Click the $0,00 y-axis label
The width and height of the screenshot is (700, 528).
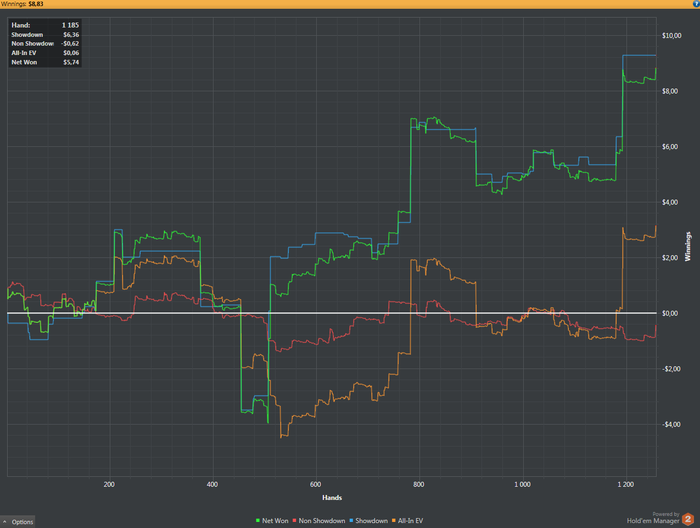pyautogui.click(x=670, y=313)
